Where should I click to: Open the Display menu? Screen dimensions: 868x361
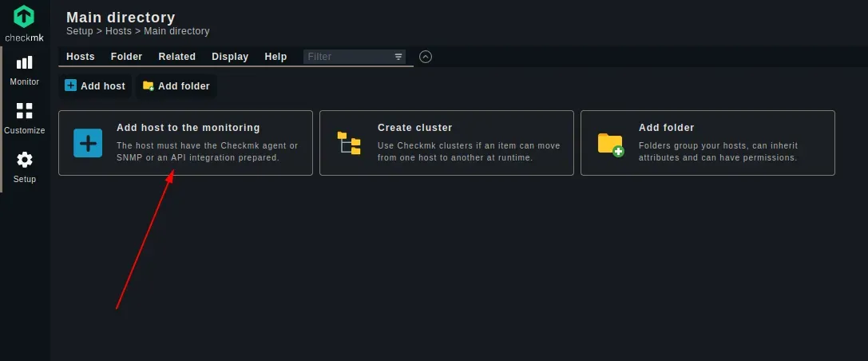(x=230, y=57)
